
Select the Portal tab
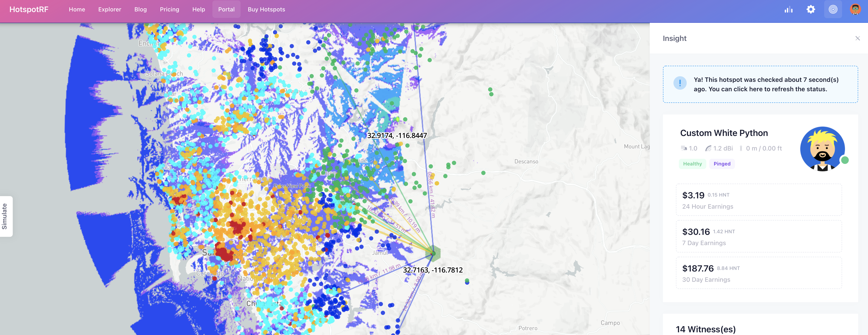pos(226,9)
